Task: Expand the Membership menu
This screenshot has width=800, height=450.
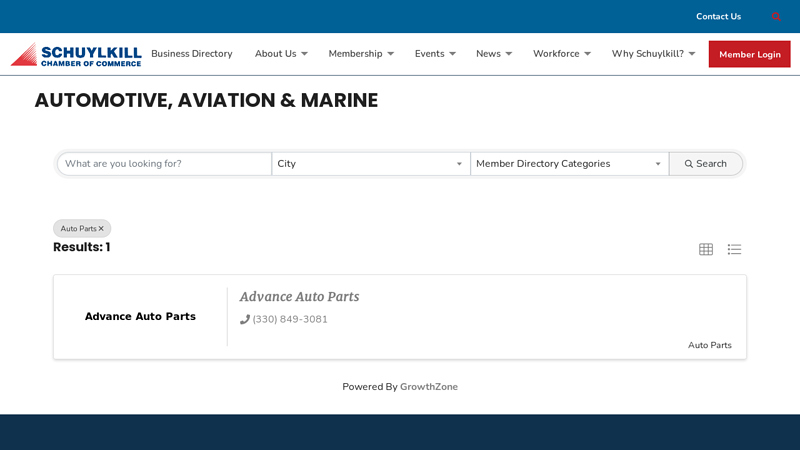Action: click(x=361, y=54)
